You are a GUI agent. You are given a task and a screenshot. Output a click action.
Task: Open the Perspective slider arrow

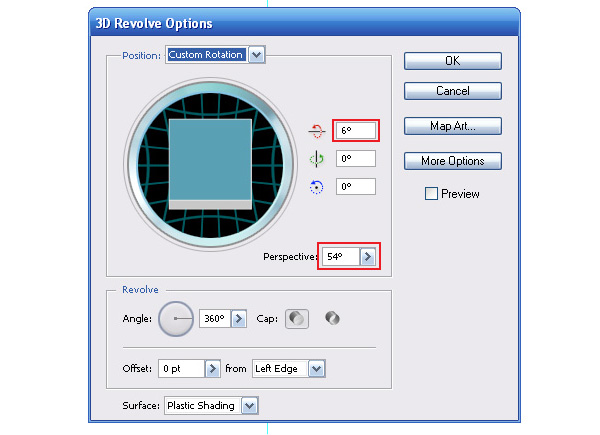(x=368, y=256)
